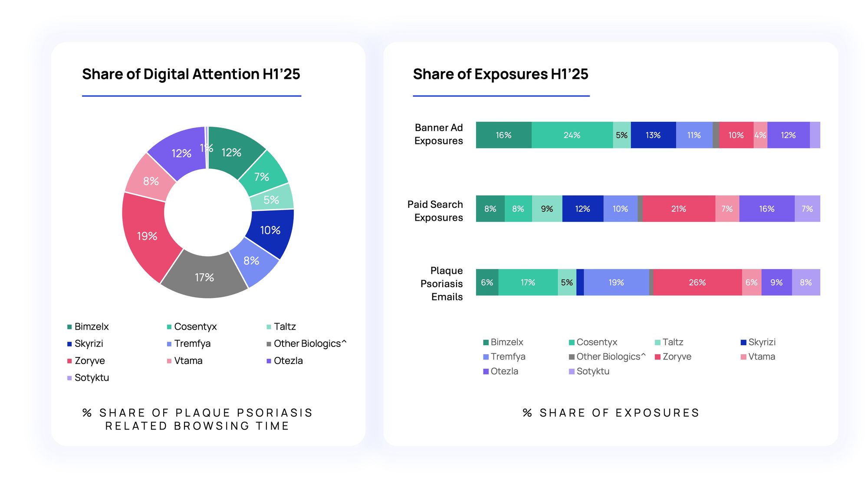Select the Taltz label in the exposures legend
868x488 pixels.
coord(673,342)
